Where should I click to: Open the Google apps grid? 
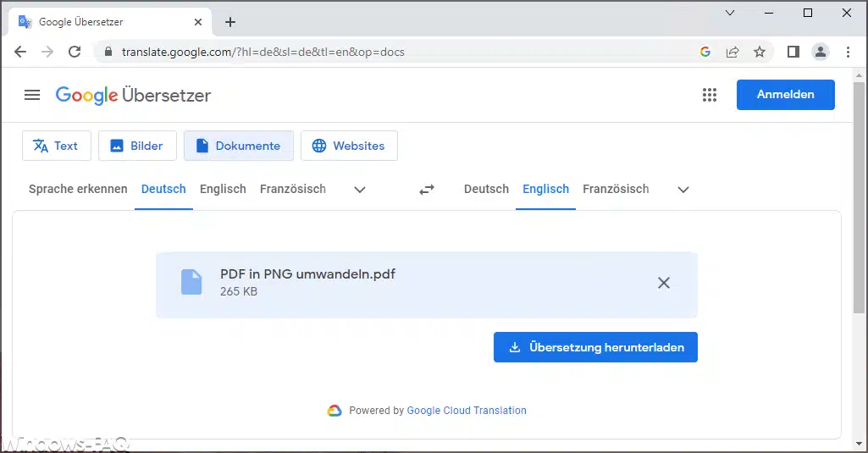point(709,95)
